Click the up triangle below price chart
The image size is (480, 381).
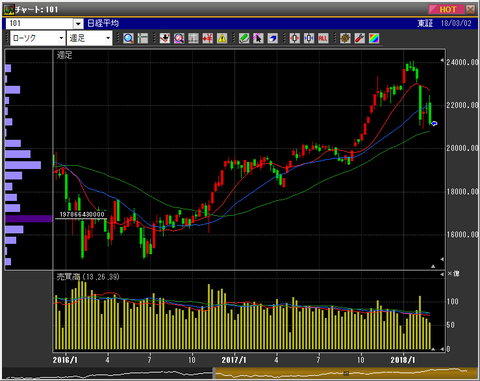[x=433, y=266]
